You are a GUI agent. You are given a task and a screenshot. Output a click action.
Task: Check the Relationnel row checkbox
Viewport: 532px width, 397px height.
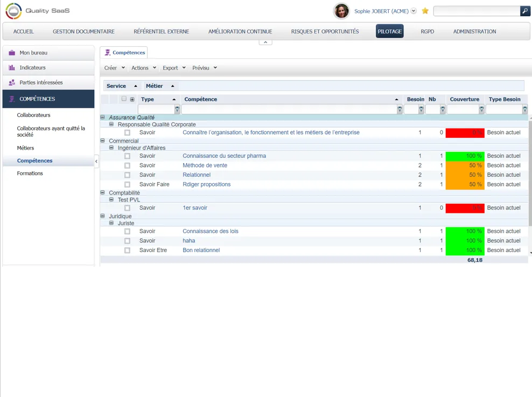point(127,175)
